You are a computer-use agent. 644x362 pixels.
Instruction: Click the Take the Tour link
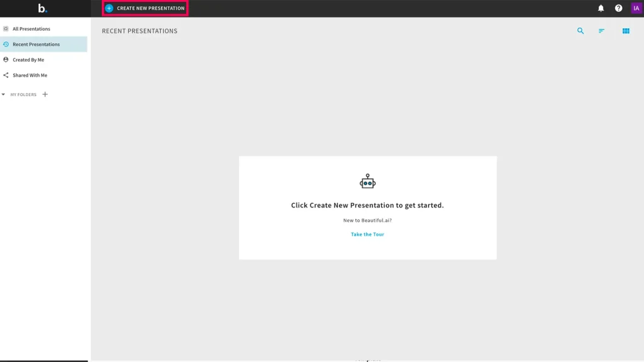tap(367, 234)
